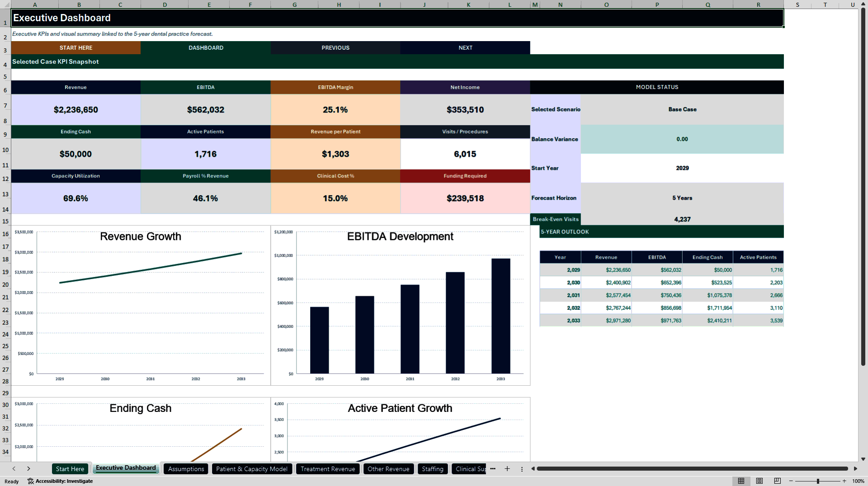Select the EBITDA Development chart
Image resolution: width=868 pixels, height=486 pixels.
(400, 305)
